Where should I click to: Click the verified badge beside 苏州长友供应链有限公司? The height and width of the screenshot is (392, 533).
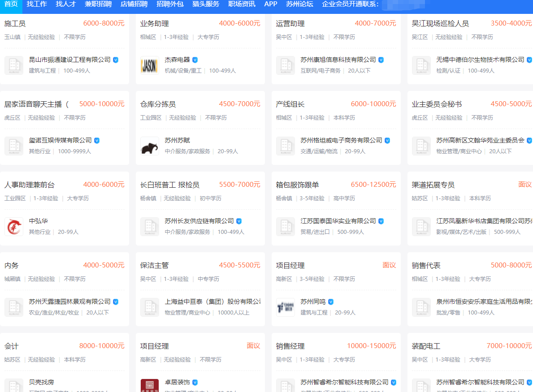238,220
